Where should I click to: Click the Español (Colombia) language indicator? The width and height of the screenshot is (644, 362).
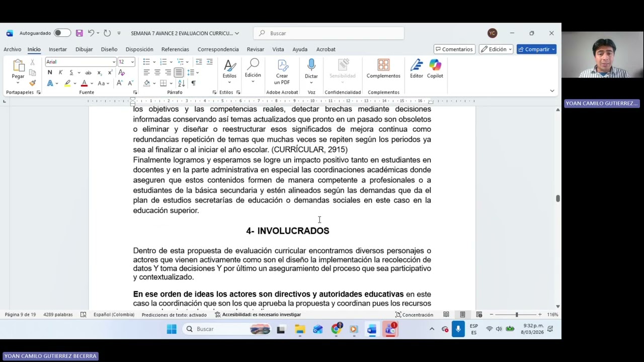coord(114,315)
